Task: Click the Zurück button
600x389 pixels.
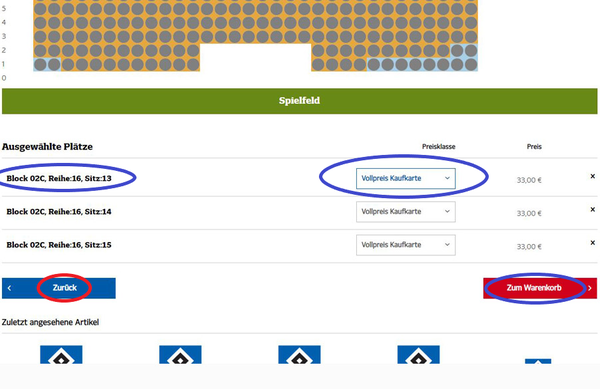Action: point(59,288)
